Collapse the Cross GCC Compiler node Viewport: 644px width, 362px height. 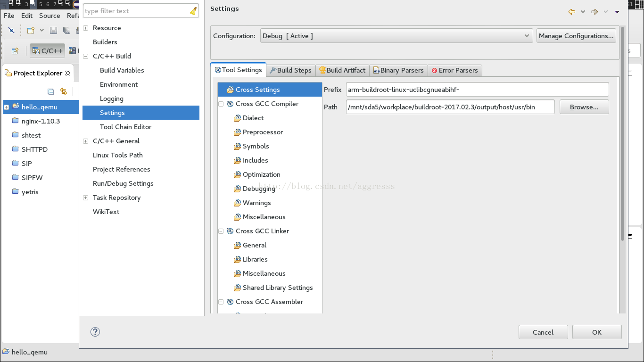click(x=221, y=104)
